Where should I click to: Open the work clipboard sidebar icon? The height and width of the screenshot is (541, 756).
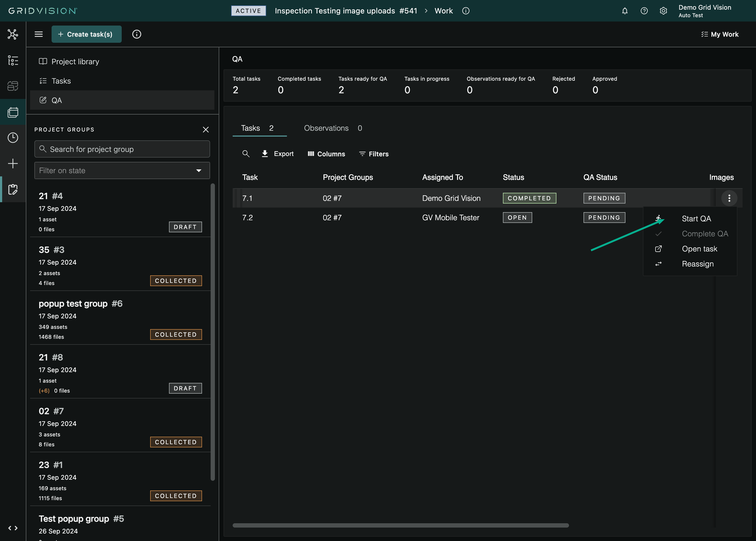coord(13,189)
